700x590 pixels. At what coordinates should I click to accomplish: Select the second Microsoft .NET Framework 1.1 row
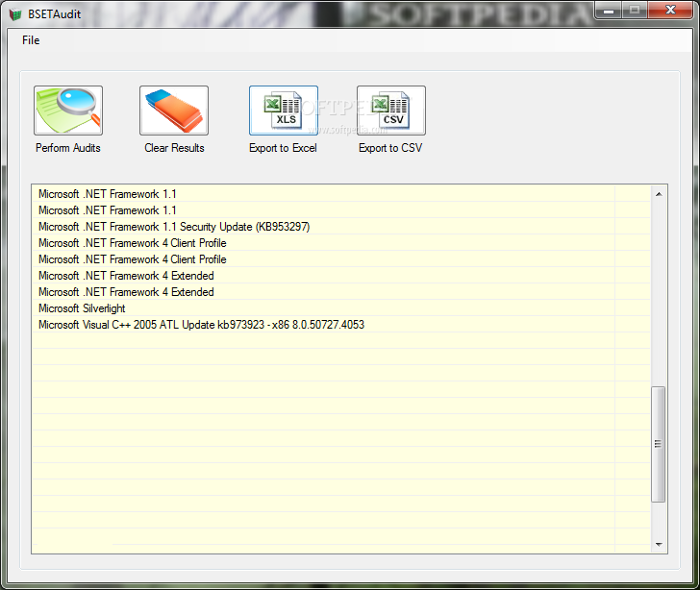coord(341,210)
